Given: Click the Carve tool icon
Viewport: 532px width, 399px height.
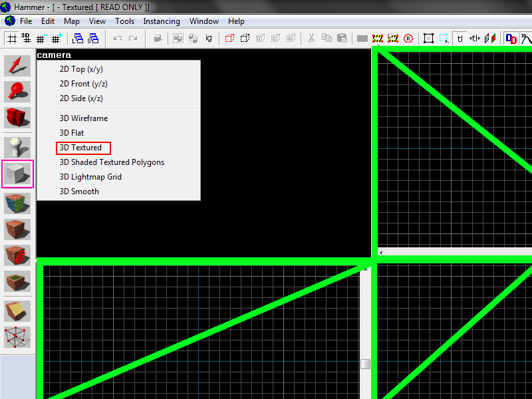Looking at the screenshot, I should [x=158, y=39].
